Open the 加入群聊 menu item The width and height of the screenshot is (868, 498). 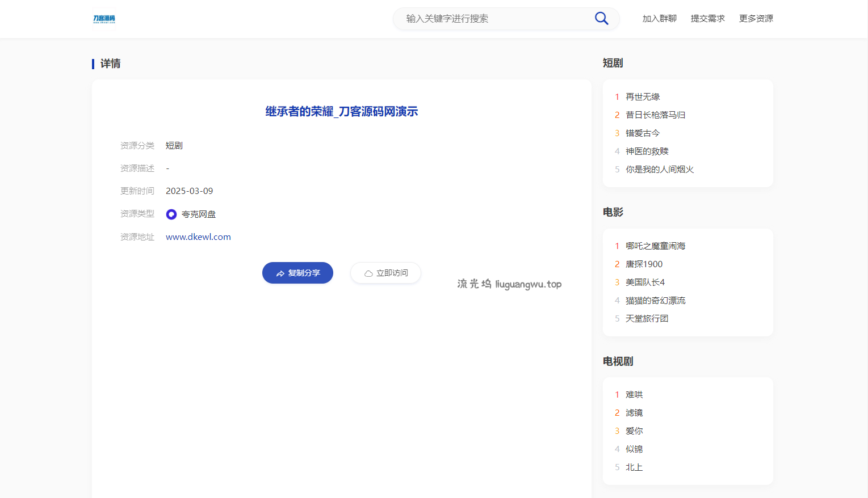point(659,19)
